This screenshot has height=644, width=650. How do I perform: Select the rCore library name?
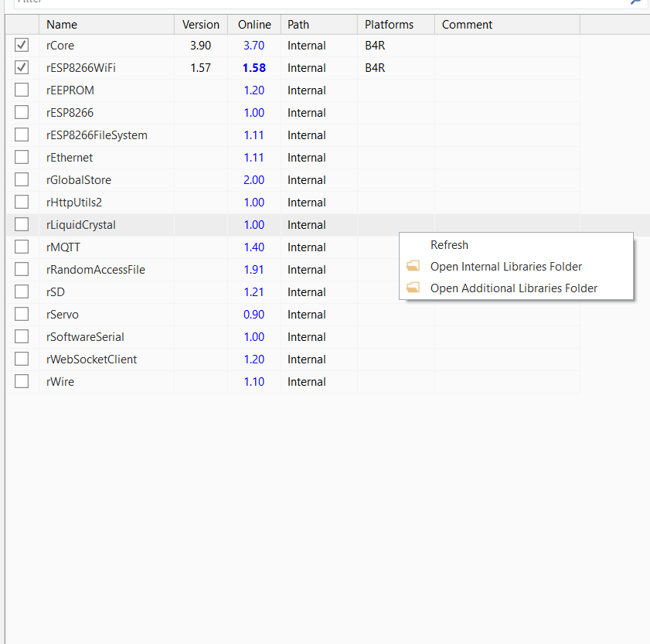[x=60, y=45]
